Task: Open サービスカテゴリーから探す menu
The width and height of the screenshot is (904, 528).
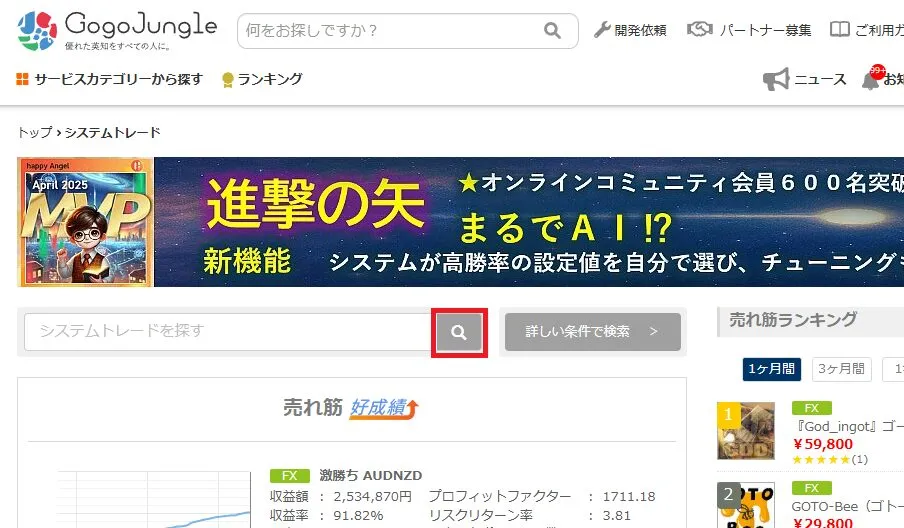Action: [x=110, y=79]
